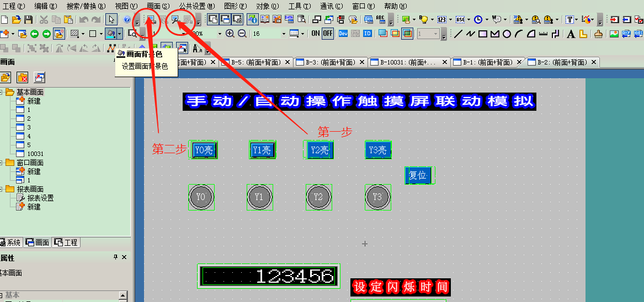Click the clock display object icon

coord(478,20)
